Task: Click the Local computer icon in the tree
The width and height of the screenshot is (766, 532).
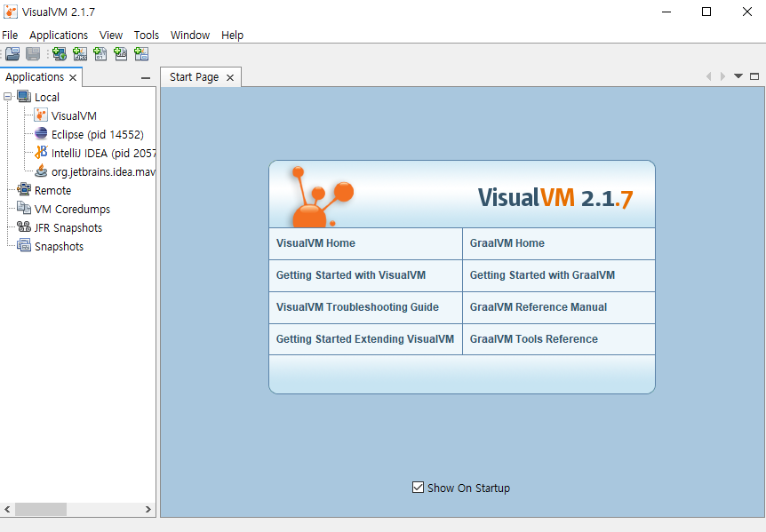Action: (x=24, y=97)
